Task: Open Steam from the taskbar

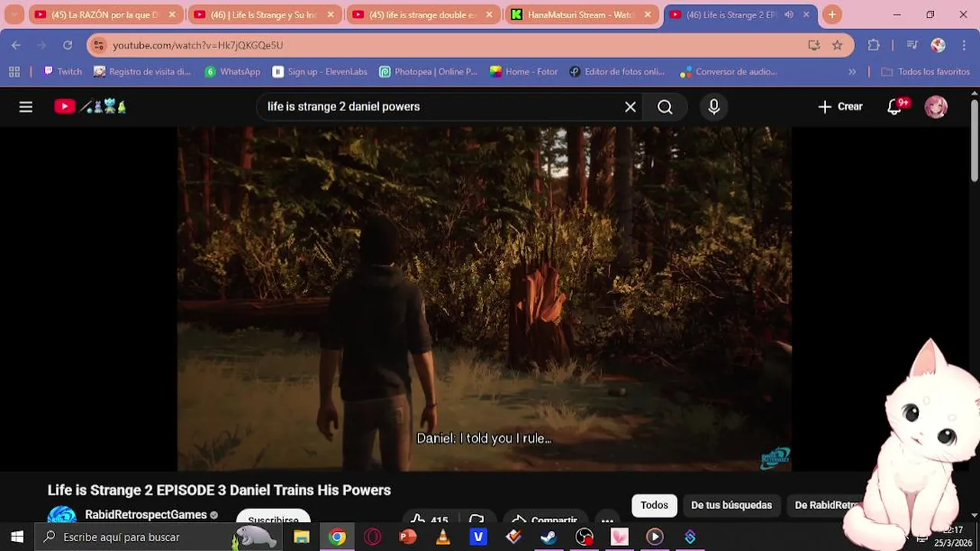Action: tap(549, 537)
